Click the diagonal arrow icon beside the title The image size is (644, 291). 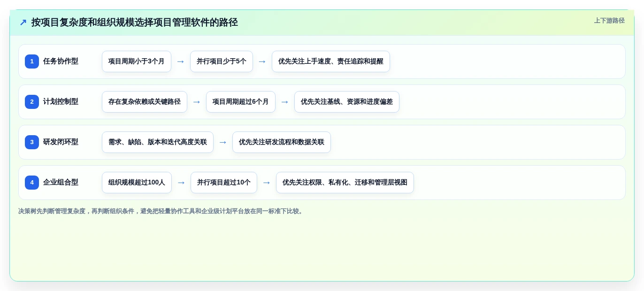tap(23, 23)
